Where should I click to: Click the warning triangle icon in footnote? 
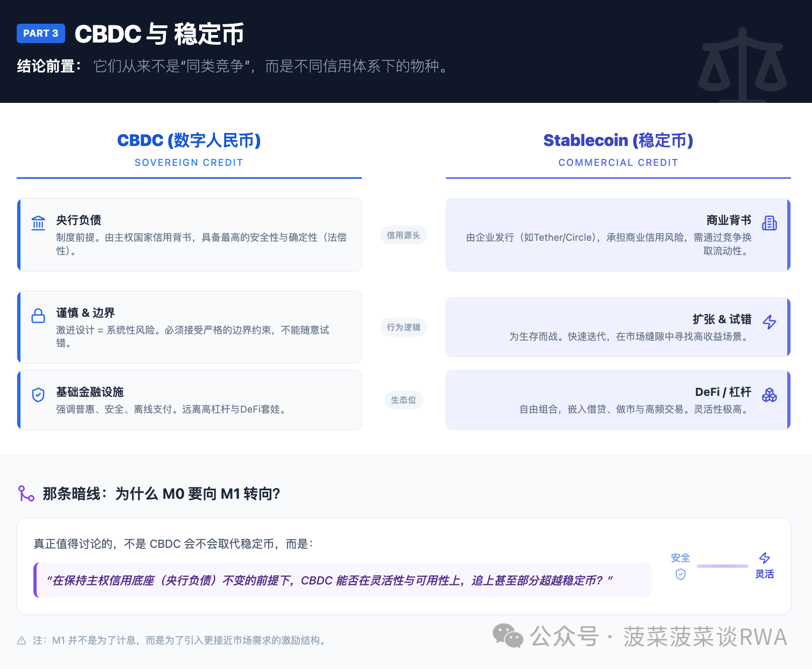(x=22, y=640)
